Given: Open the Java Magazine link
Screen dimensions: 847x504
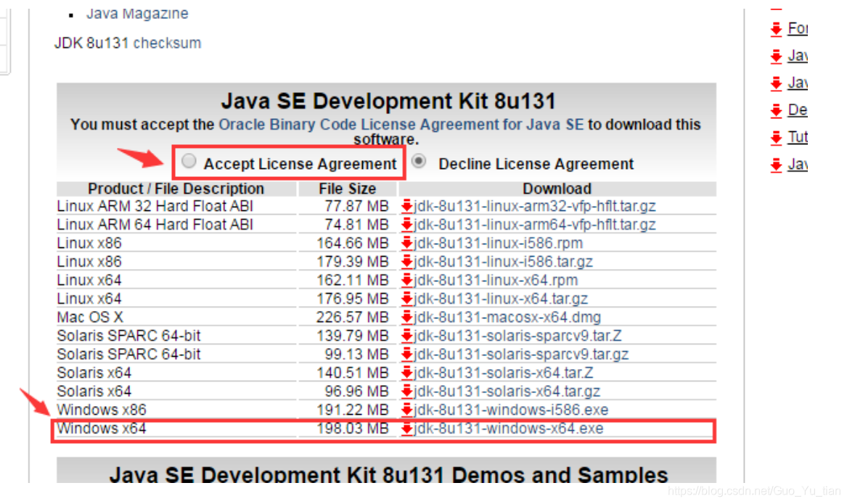Looking at the screenshot, I should (137, 14).
